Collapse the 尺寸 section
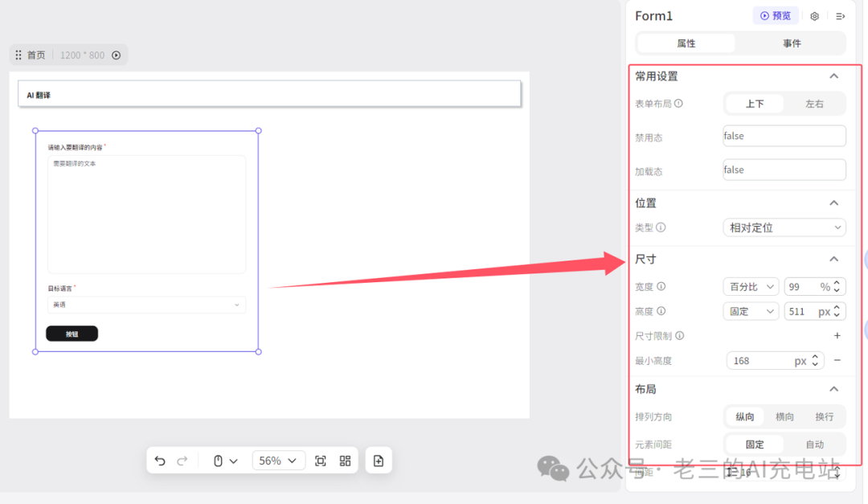868x504 pixels. point(833,259)
